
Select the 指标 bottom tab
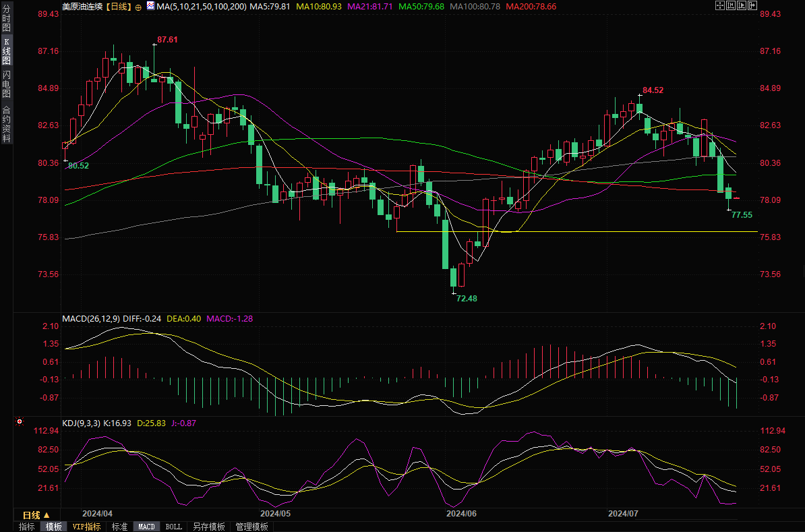pos(27,527)
